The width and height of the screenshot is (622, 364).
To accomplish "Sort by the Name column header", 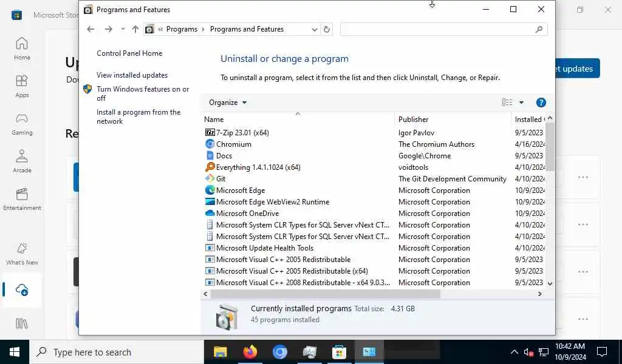I will 298,120.
